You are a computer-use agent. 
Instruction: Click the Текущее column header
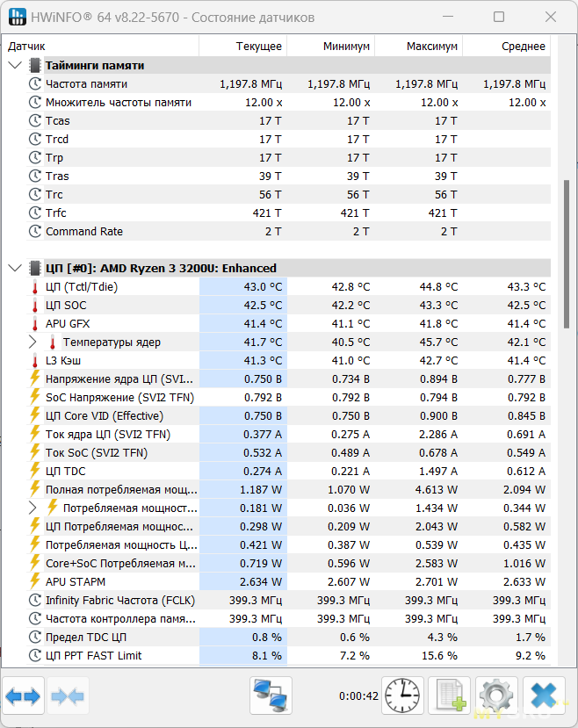click(242, 47)
